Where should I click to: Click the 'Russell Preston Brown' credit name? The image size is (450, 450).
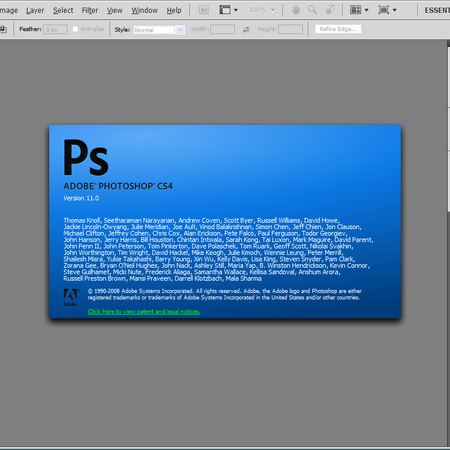[94, 278]
